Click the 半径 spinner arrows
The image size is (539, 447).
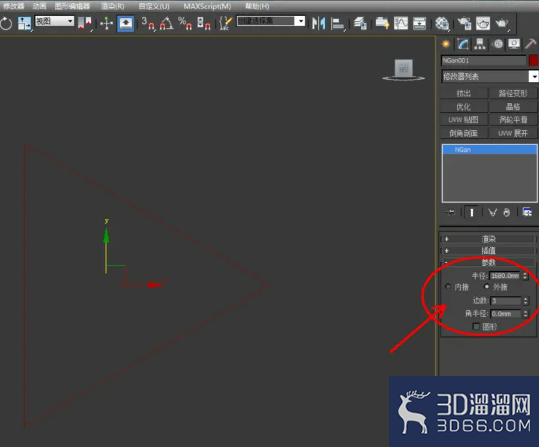pyautogui.click(x=525, y=276)
